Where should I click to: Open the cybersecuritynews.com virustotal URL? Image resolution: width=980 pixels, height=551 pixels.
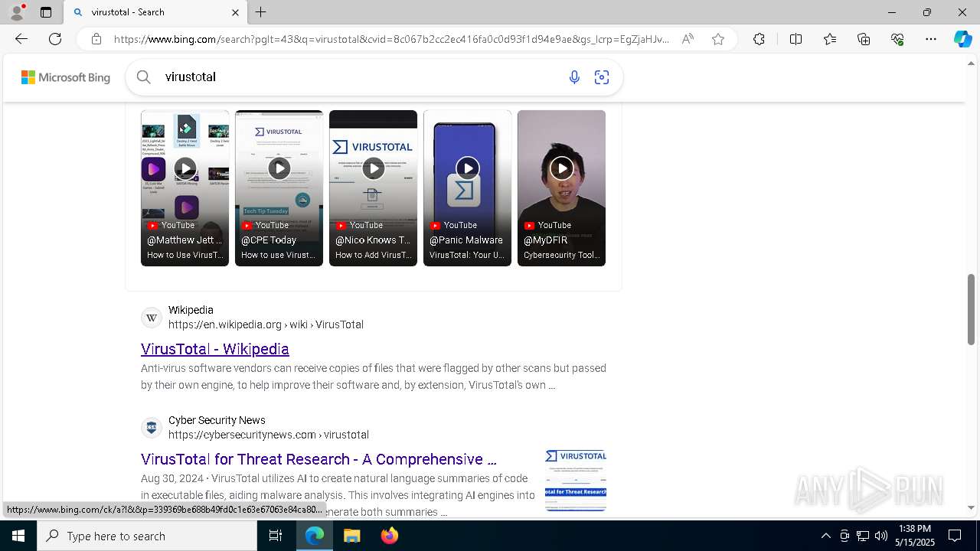coord(269,435)
